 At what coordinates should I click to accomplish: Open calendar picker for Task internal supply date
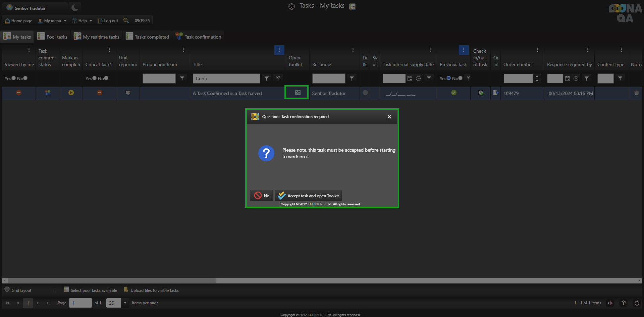pos(410,78)
